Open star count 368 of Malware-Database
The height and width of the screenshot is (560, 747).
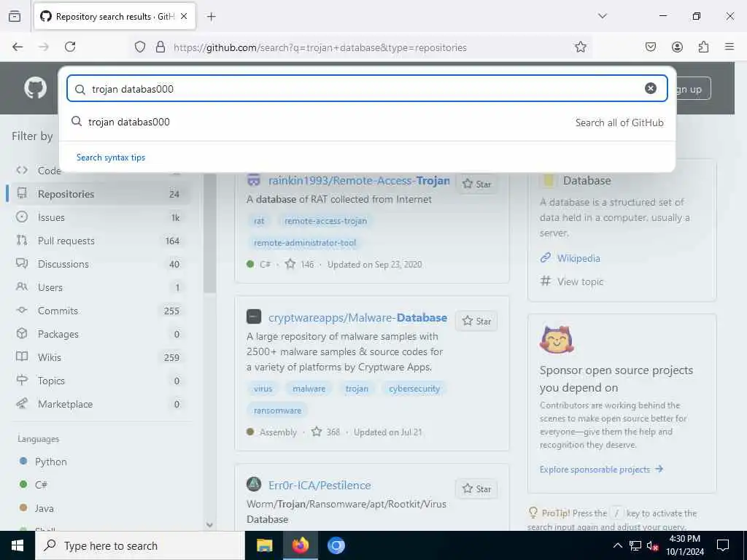pos(326,432)
